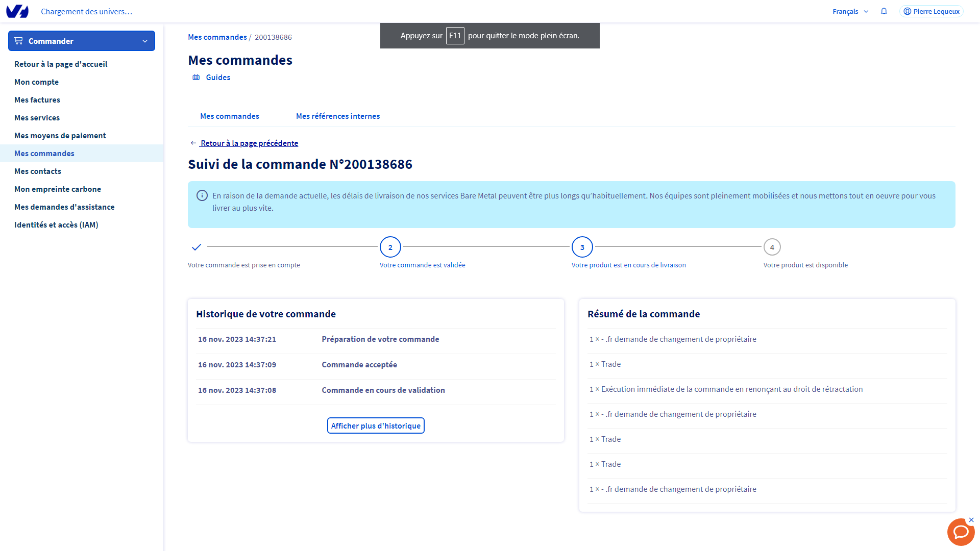Open the chat assistant bubble

click(961, 533)
